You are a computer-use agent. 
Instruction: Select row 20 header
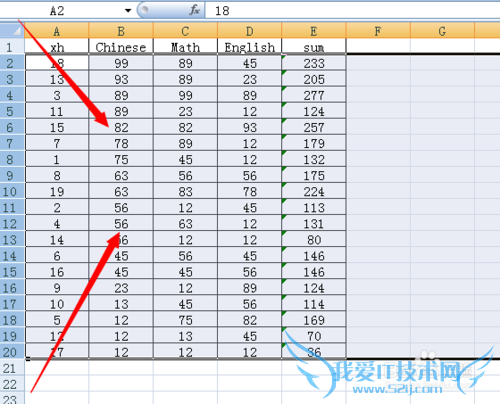click(12, 352)
